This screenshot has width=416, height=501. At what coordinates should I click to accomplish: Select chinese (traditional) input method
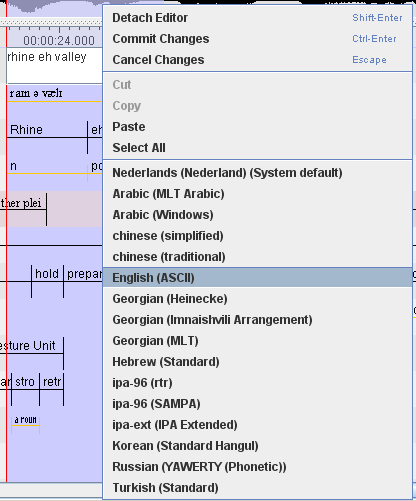257,257
